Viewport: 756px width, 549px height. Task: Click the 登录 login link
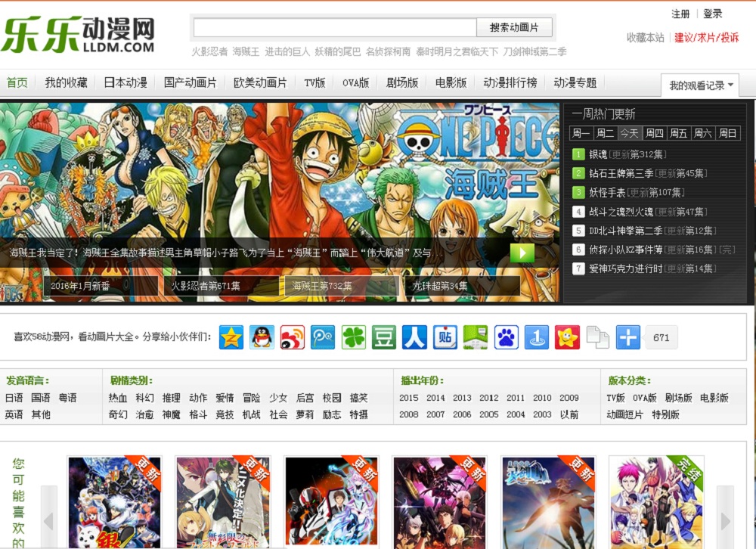[713, 14]
